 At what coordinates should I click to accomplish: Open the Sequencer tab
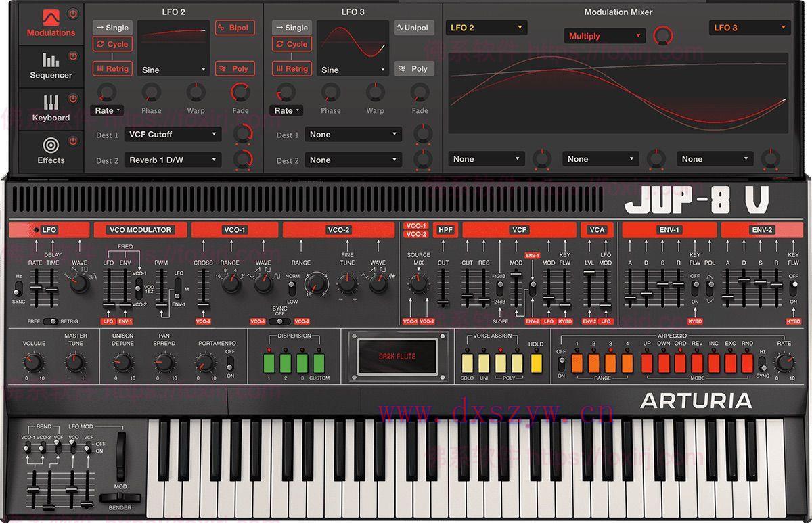[x=51, y=66]
